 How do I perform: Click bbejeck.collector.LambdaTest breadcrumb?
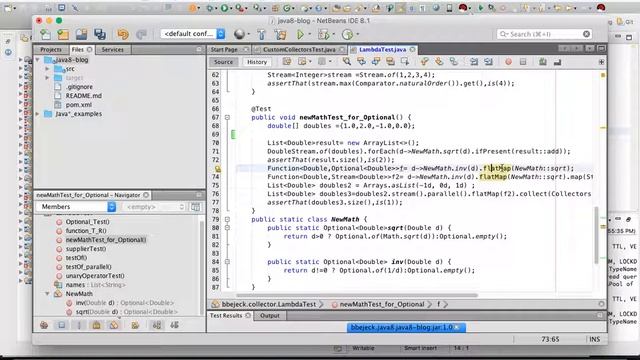[268, 304]
